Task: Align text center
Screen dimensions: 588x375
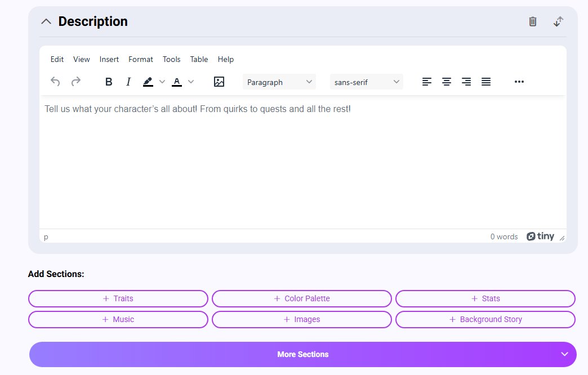Action: [447, 82]
